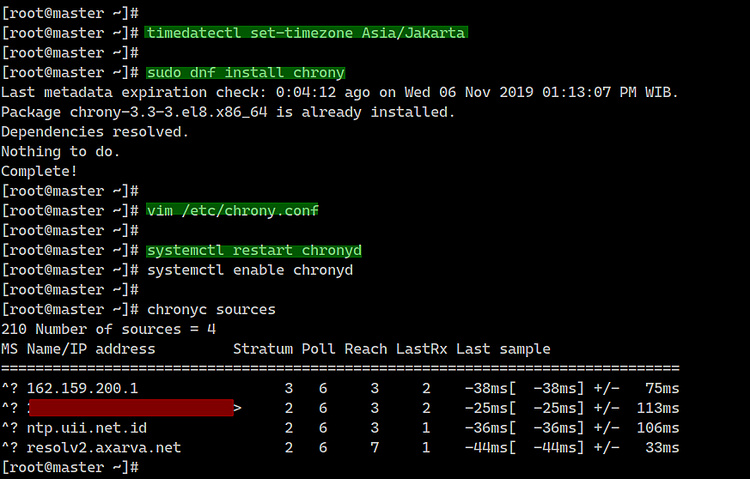
Task: Click the Stratum column header
Action: (262, 349)
